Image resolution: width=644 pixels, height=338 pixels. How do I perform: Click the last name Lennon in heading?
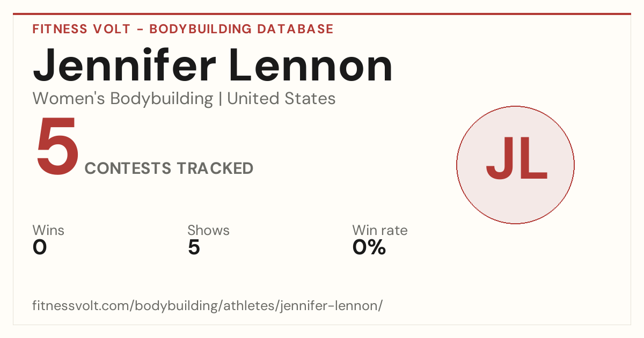tap(312, 67)
